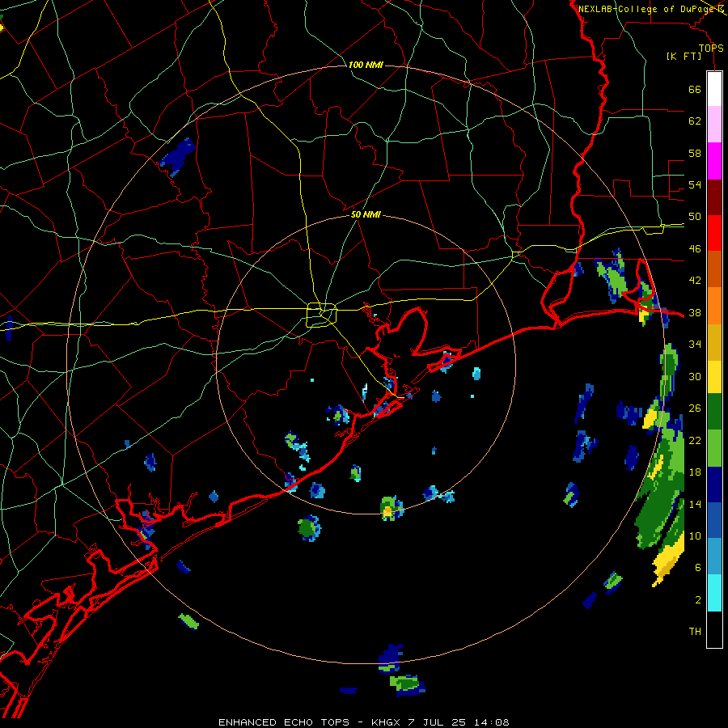Click the '14' legend value
Screen dimensions: 728x728
[x=695, y=504]
